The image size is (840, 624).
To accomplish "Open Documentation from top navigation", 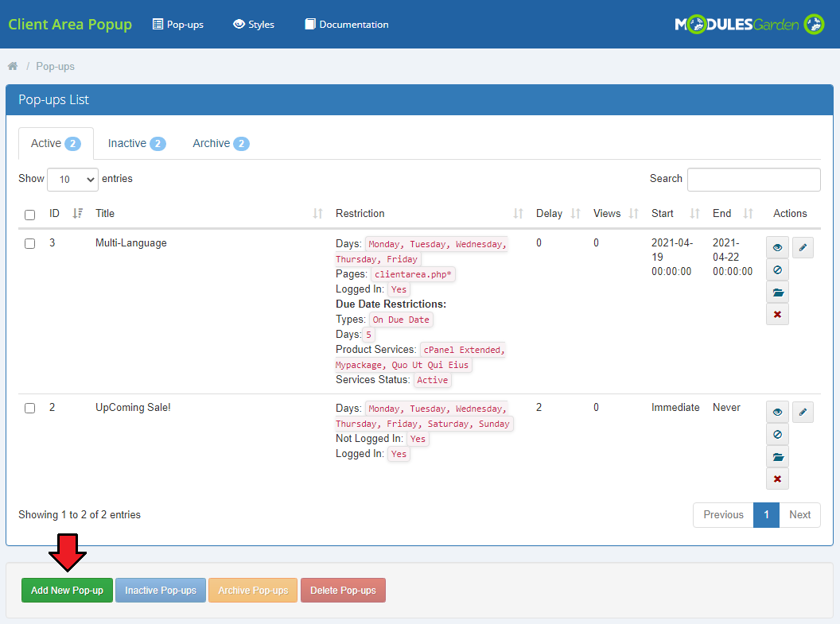I will [x=347, y=24].
